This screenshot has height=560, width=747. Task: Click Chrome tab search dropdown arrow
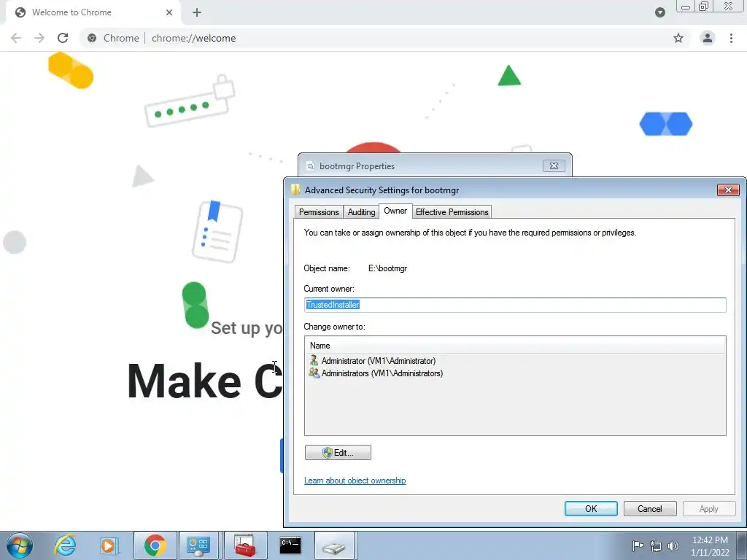pos(659,12)
